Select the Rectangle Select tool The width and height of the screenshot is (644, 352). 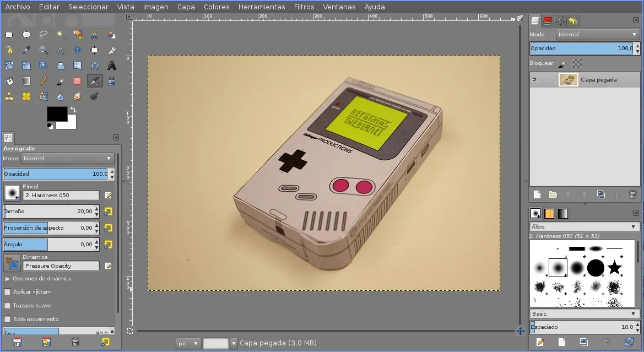click(x=9, y=35)
